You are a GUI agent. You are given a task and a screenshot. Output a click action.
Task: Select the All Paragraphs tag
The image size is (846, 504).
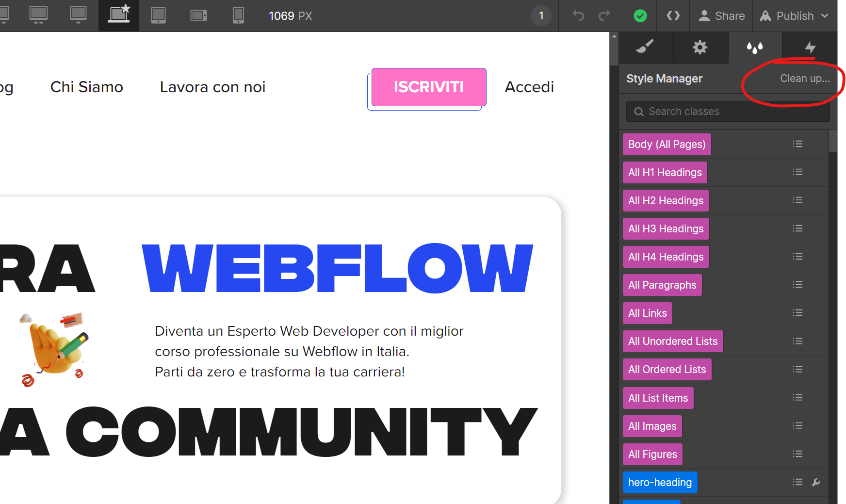(x=662, y=285)
